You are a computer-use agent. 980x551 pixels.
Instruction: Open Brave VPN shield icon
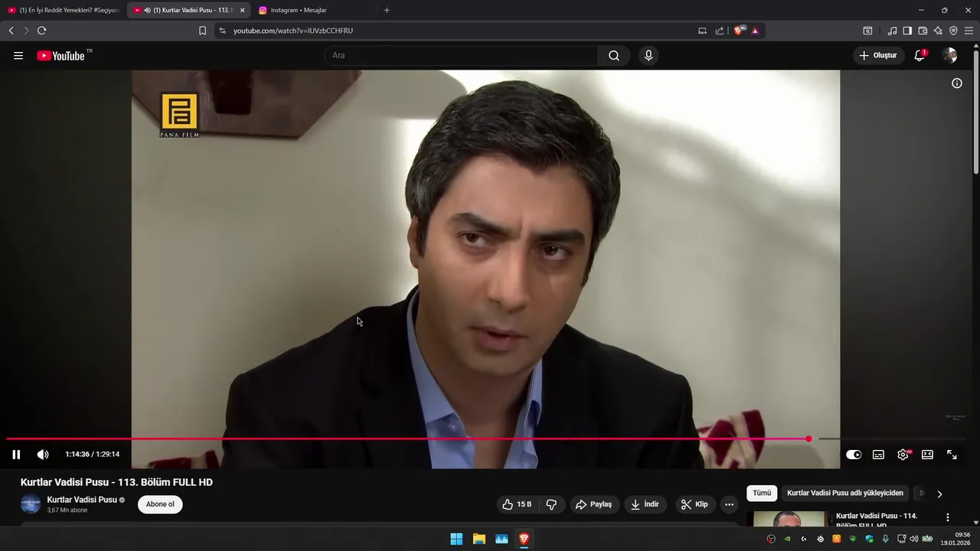953,31
